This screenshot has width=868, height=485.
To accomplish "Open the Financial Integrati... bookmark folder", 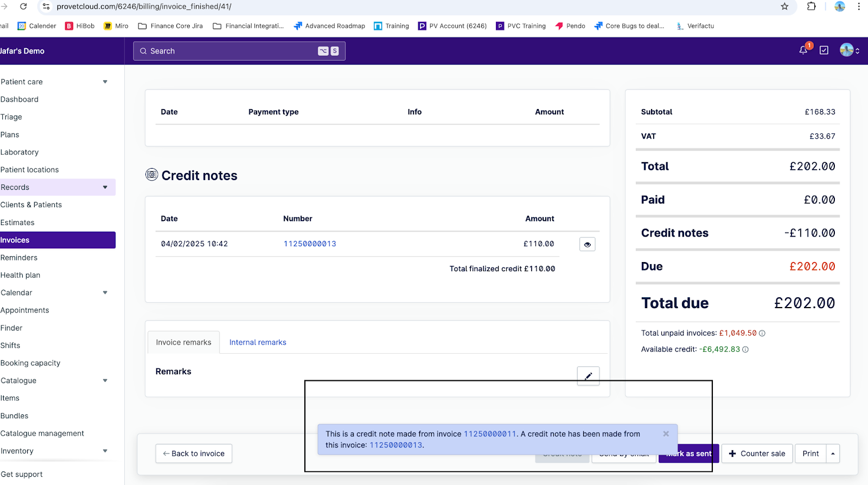I will pos(248,26).
